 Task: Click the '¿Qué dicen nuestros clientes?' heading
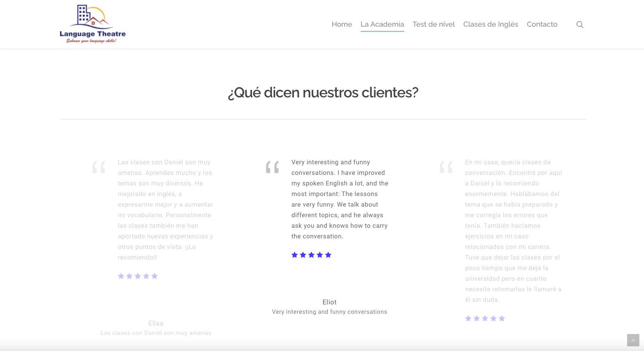pos(323,92)
